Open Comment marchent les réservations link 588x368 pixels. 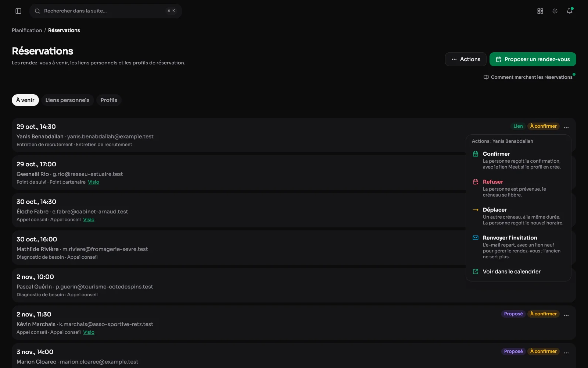pyautogui.click(x=528, y=77)
